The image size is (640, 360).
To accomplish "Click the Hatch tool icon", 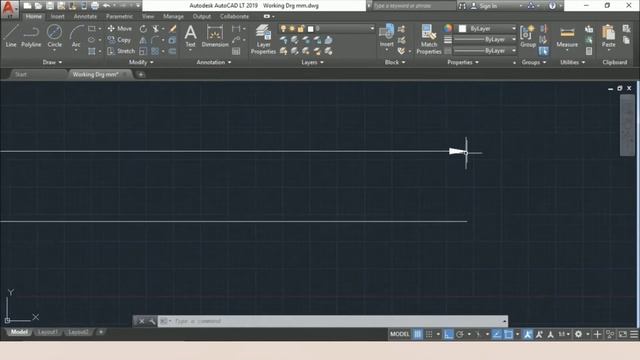I will 92,51.
